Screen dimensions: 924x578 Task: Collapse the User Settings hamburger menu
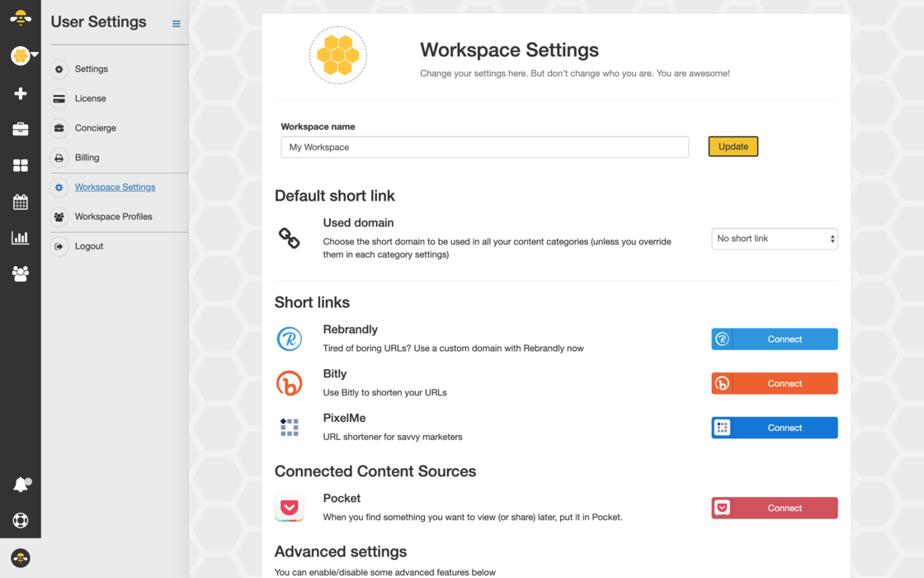coord(176,24)
